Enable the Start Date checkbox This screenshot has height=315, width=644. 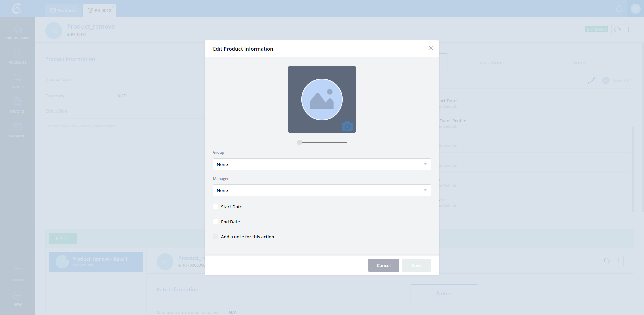click(x=216, y=207)
